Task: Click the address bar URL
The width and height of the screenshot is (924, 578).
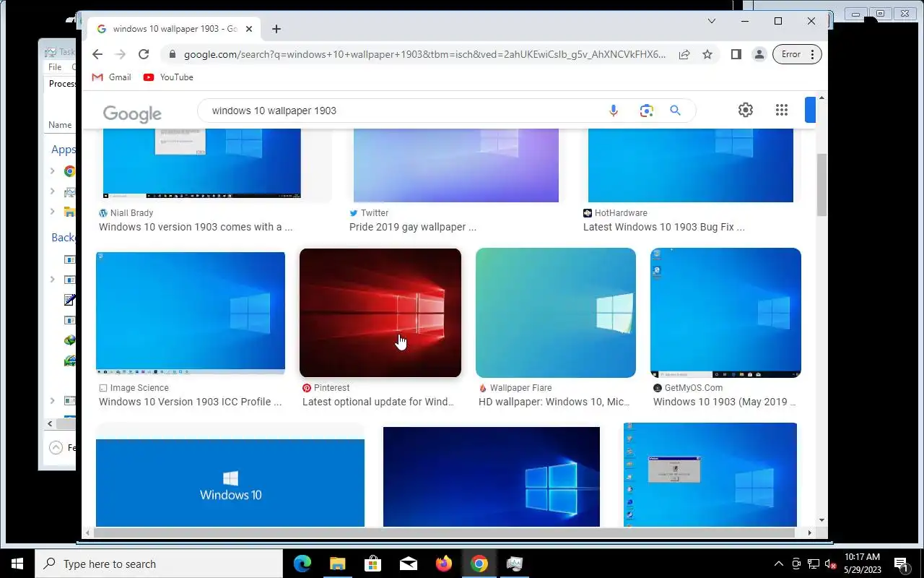Action: 424,54
